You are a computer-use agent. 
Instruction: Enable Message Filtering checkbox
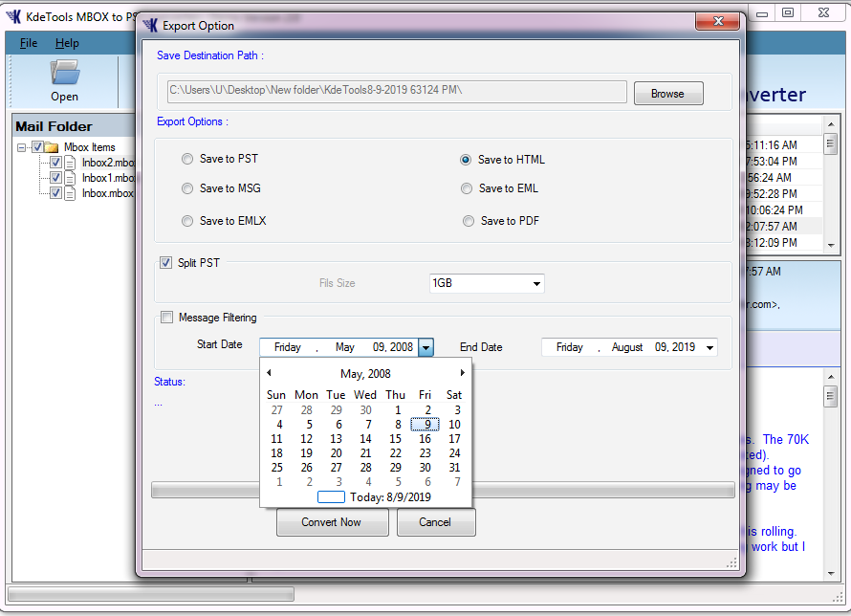click(x=167, y=318)
